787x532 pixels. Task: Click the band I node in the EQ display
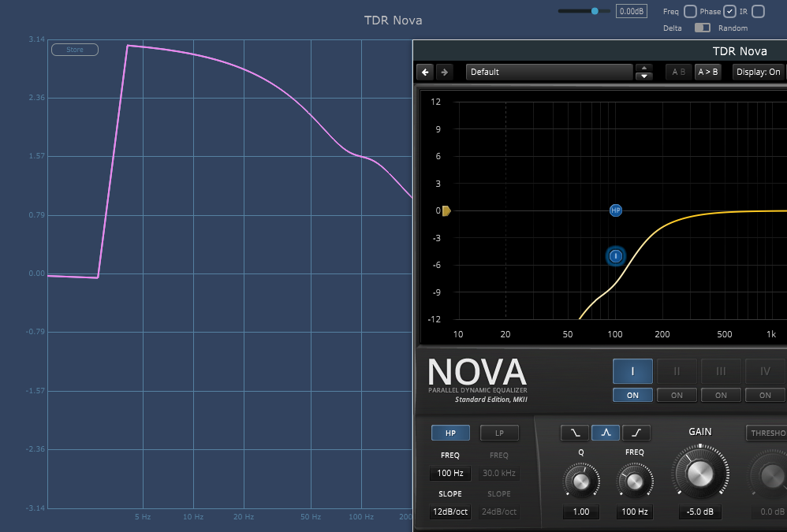pyautogui.click(x=615, y=256)
